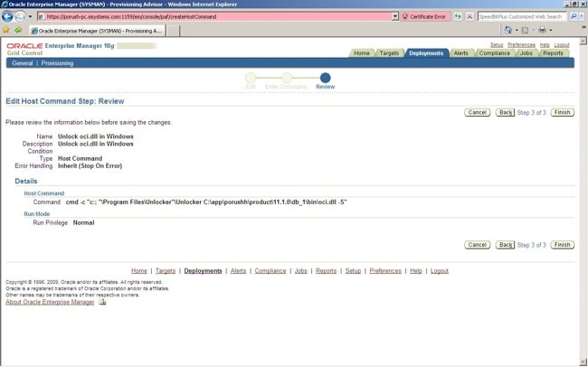Click the scrollbar down arrow
588x367 pixels.
583,362
